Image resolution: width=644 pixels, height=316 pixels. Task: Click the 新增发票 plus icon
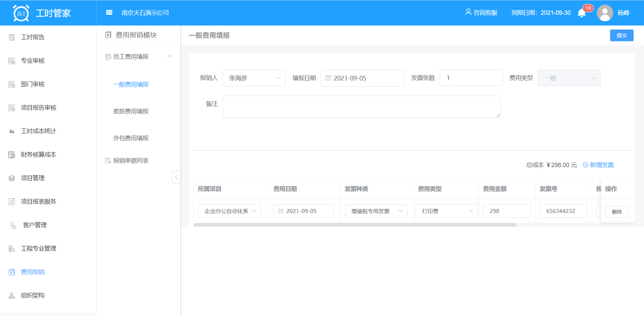click(x=586, y=165)
